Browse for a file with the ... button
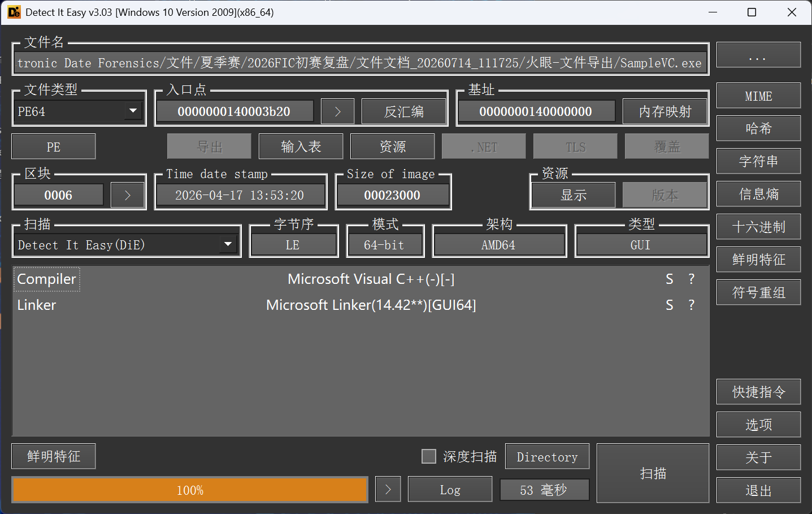This screenshot has height=514, width=812. tap(758, 55)
